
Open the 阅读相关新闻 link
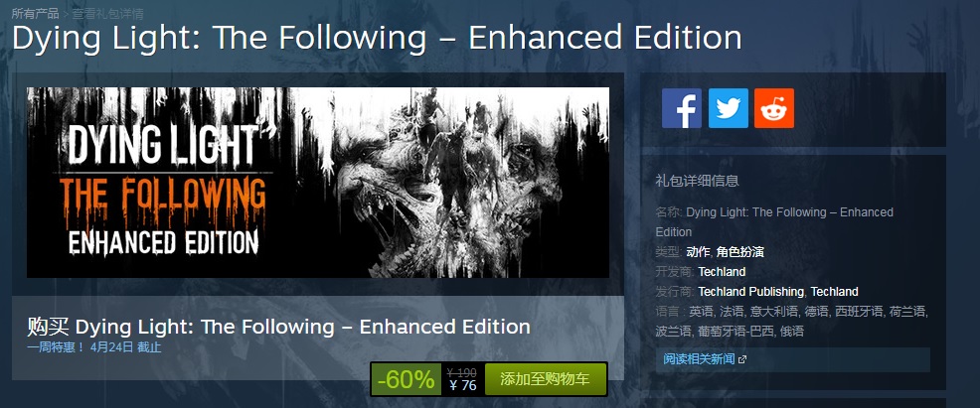coord(699,359)
